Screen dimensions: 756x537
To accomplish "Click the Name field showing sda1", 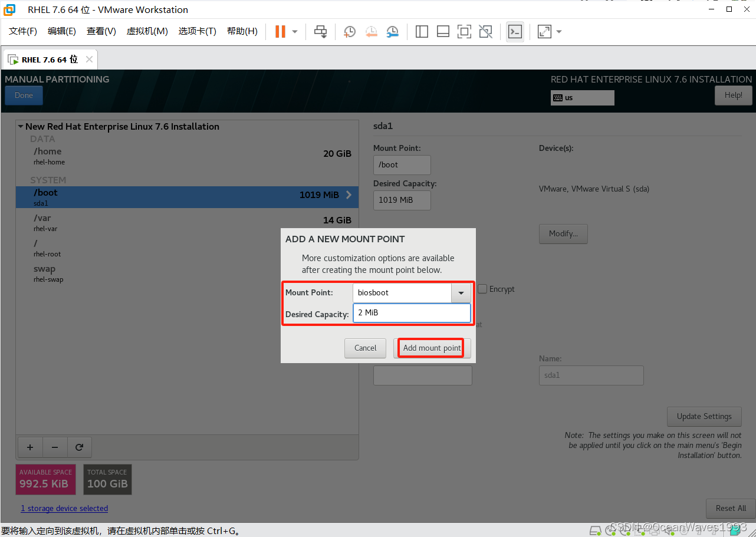I will click(591, 375).
